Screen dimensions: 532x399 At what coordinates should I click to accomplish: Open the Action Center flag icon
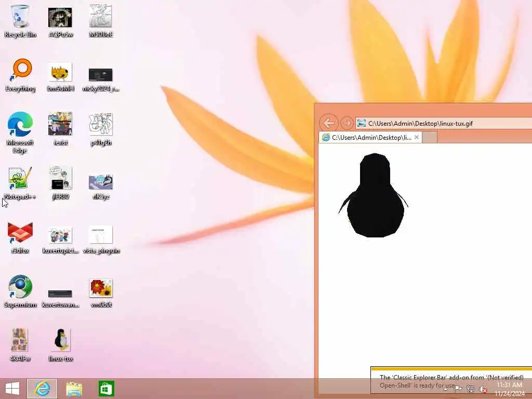tap(458, 389)
